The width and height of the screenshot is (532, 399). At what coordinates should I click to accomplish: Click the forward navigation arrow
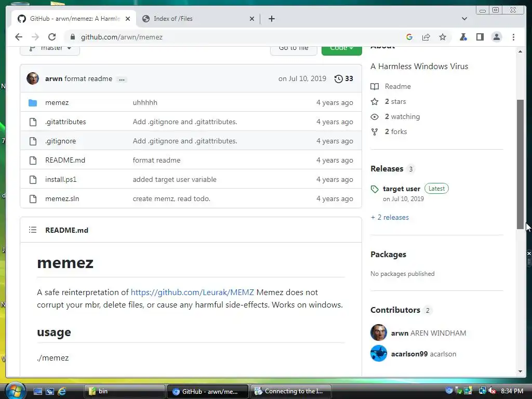click(35, 37)
